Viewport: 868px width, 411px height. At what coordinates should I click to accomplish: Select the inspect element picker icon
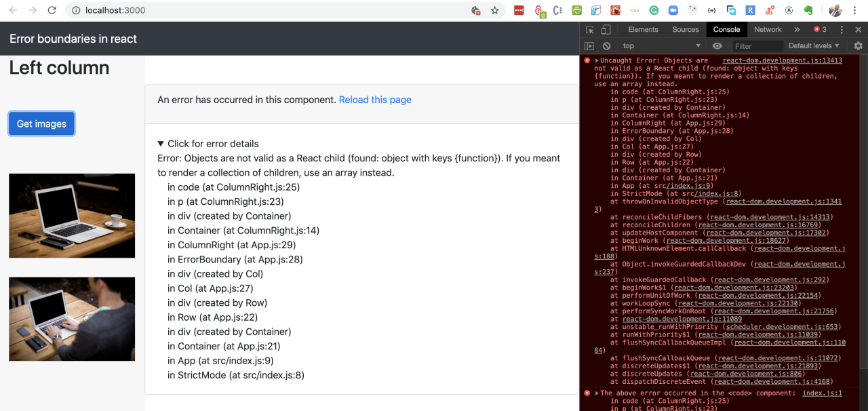click(590, 30)
